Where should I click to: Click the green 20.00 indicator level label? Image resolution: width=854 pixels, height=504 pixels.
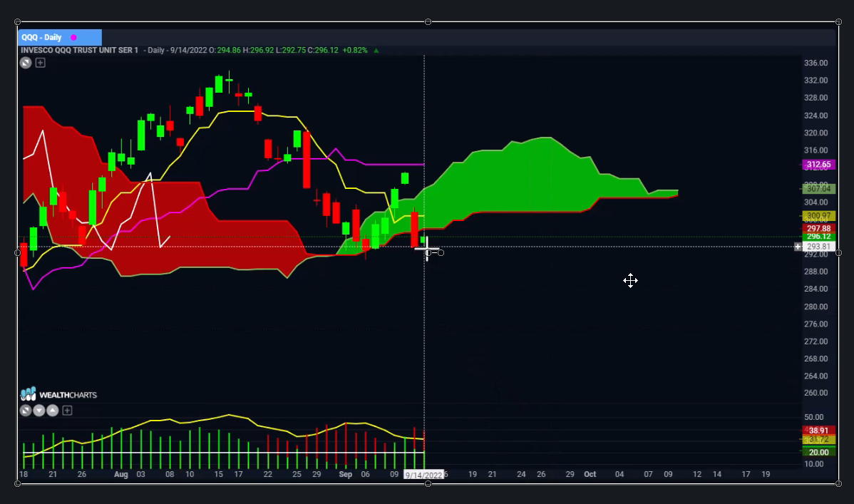(x=818, y=452)
